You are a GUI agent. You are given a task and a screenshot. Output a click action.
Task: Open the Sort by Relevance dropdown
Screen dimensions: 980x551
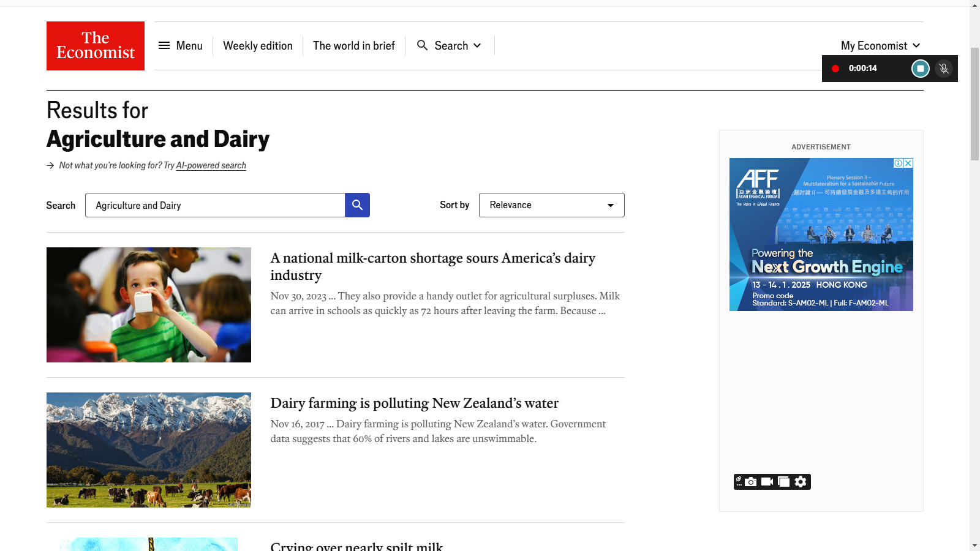click(x=551, y=205)
